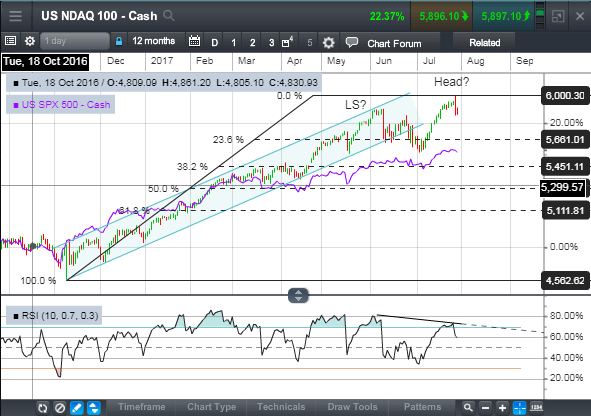This screenshot has width=591, height=416.
Task: Load saved chart layout 3
Action: (271, 43)
